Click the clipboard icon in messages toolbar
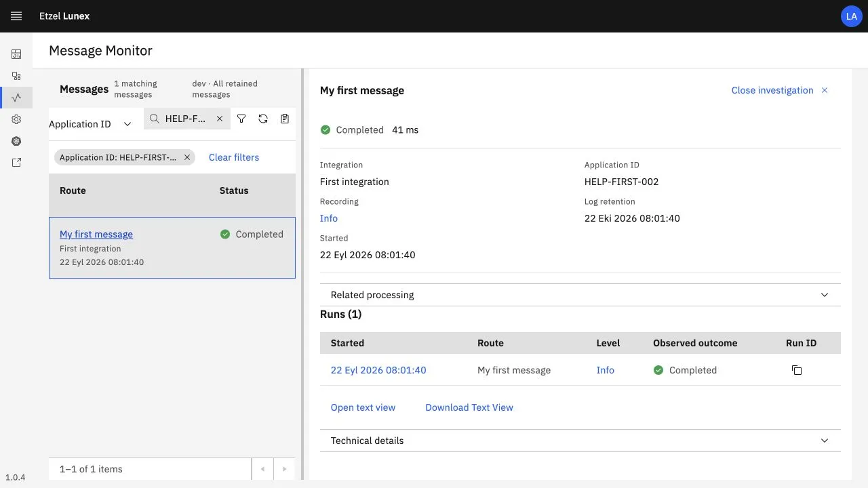Screen dimensions: 868x488 [x=285, y=119]
